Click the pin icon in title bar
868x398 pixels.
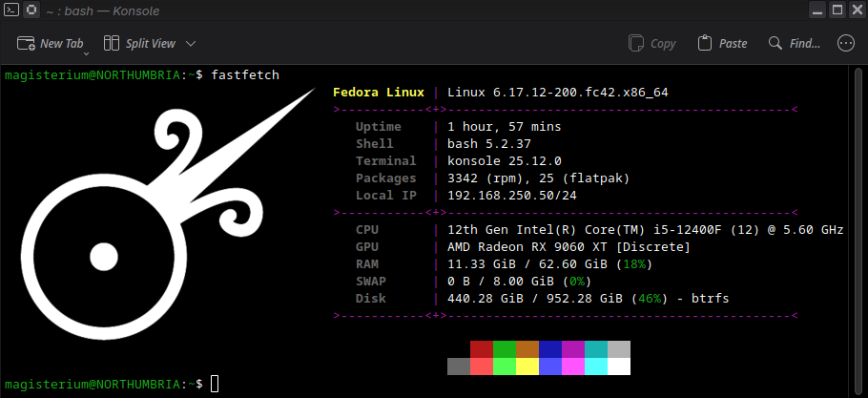[31, 10]
